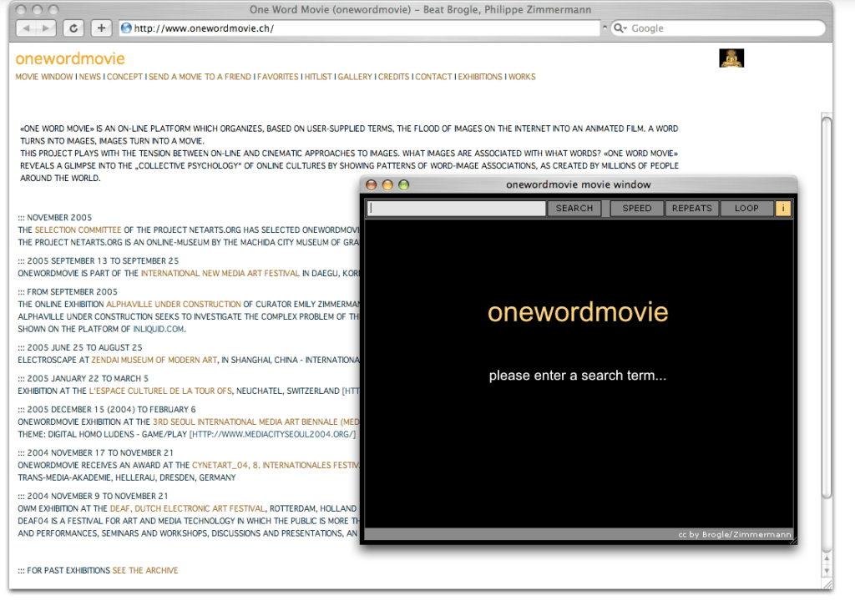
Task: Expand the address bar history dropdown arrow
Action: [605, 28]
